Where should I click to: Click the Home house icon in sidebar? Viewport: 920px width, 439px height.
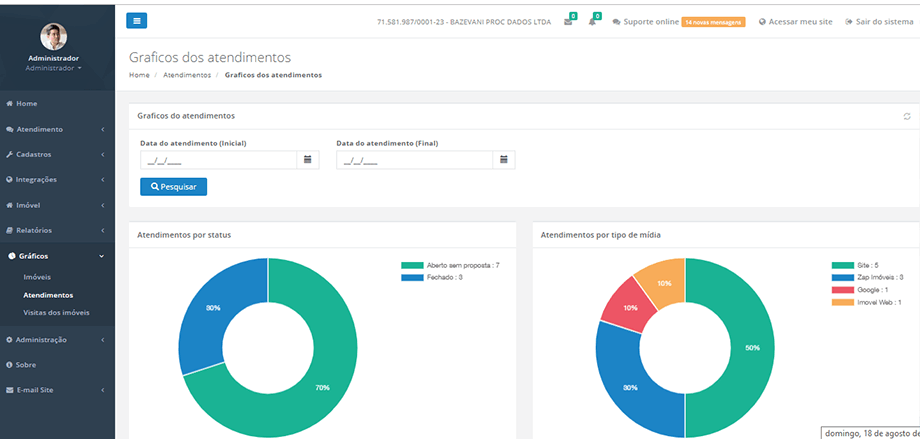tap(9, 103)
